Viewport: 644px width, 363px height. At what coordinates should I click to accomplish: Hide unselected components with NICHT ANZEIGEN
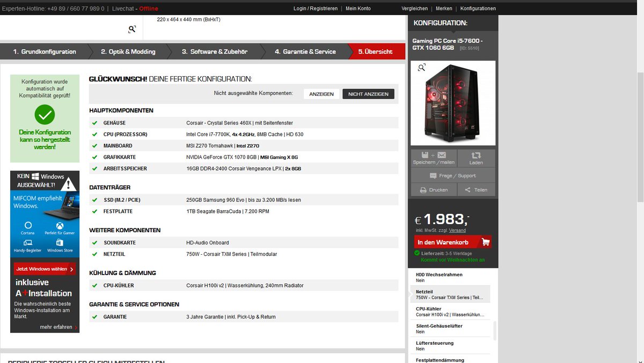pyautogui.click(x=368, y=94)
